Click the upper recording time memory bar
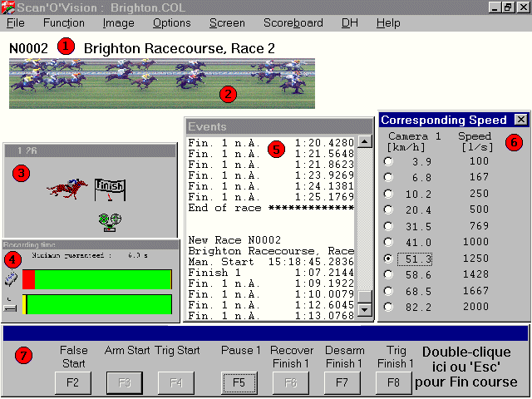Screen dimensions: 532x399 point(97,279)
